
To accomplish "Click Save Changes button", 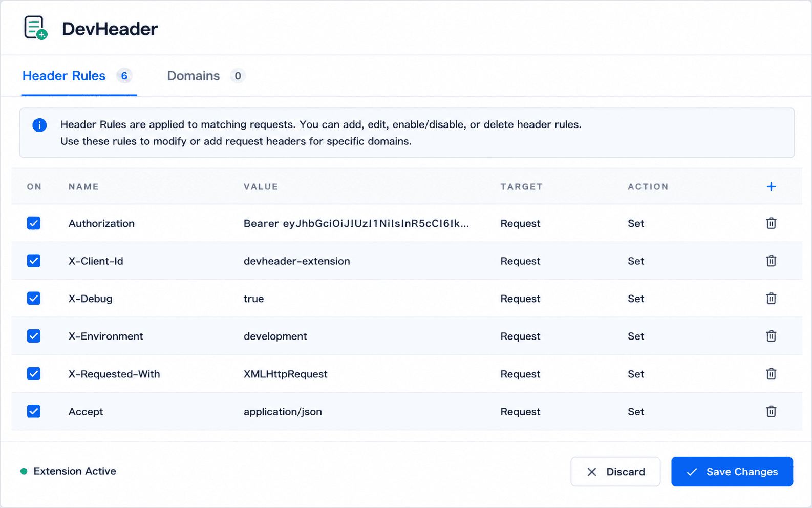I will click(x=732, y=472).
